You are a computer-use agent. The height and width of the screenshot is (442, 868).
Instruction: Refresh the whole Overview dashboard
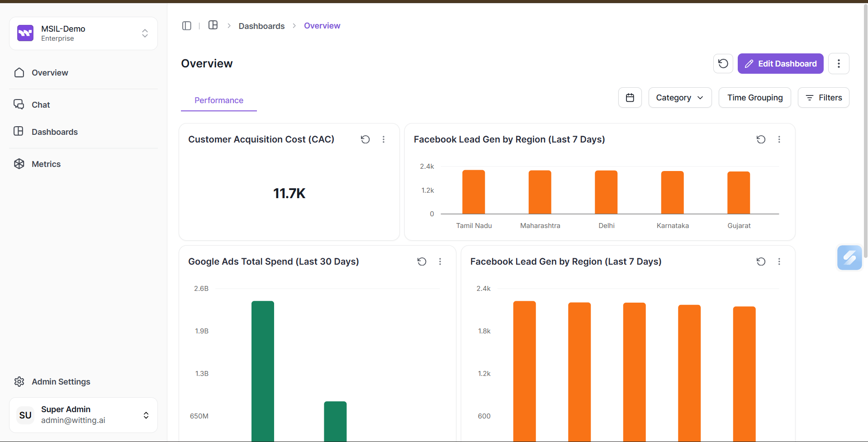click(723, 63)
